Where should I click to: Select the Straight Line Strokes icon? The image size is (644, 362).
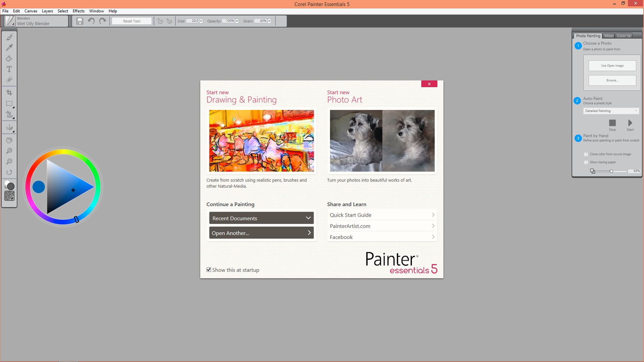pyautogui.click(x=169, y=21)
